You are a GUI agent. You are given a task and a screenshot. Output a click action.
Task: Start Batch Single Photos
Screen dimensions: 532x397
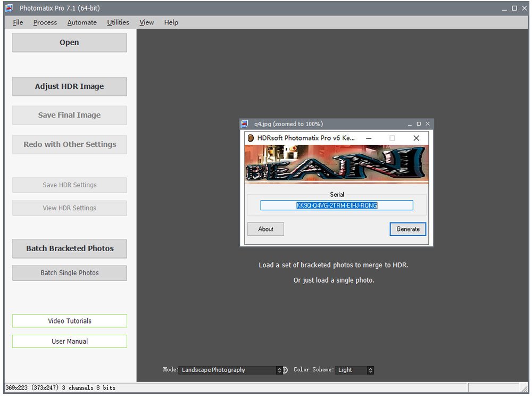(x=70, y=273)
